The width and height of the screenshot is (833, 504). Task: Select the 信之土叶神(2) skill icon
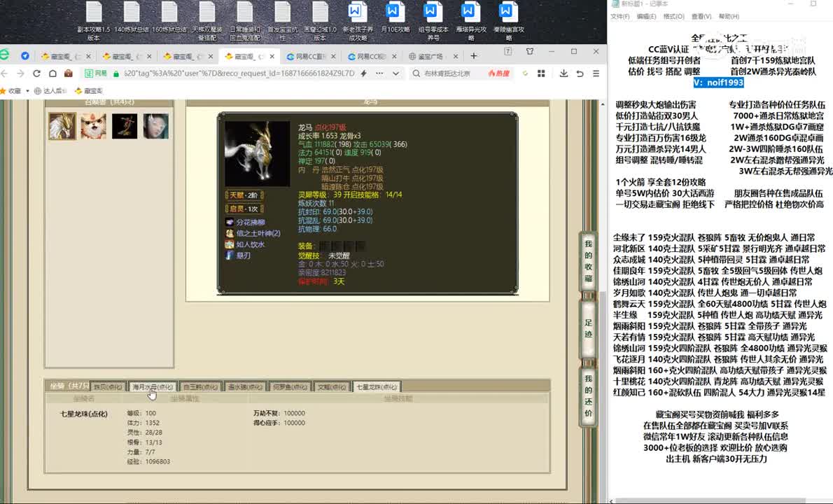[x=230, y=233]
